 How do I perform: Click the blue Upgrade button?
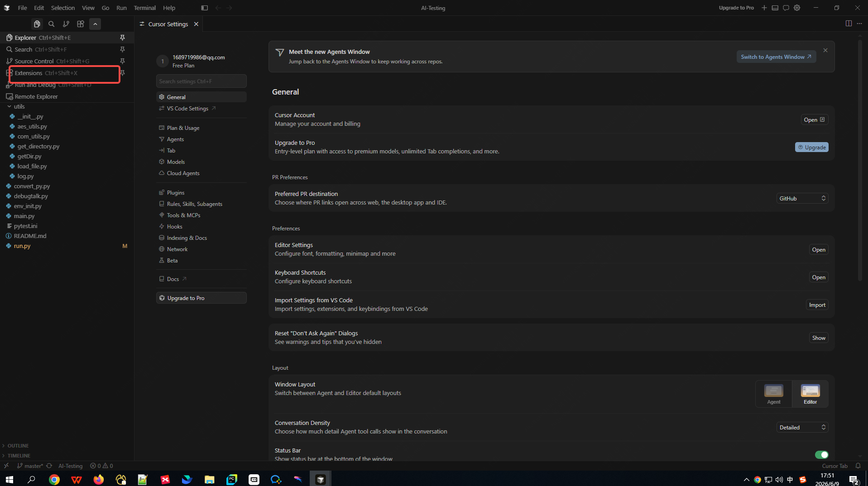coord(811,147)
